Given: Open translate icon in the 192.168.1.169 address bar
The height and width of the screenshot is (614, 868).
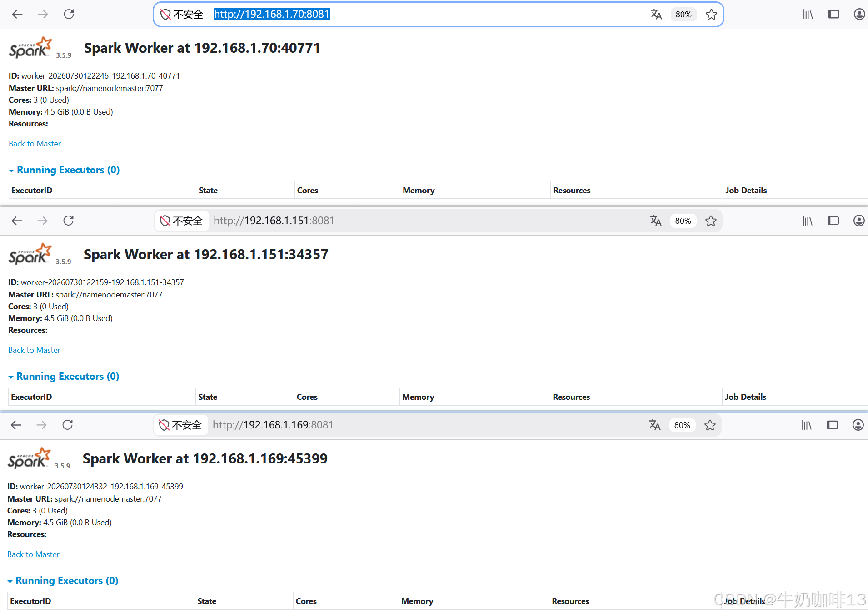Looking at the screenshot, I should [x=654, y=425].
